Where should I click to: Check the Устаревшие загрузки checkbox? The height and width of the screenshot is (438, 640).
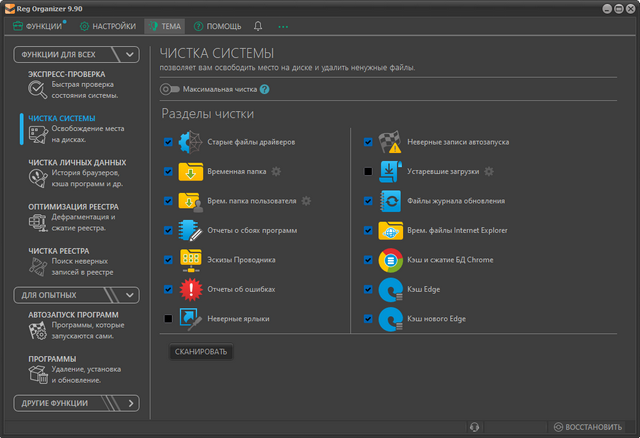[x=368, y=172]
